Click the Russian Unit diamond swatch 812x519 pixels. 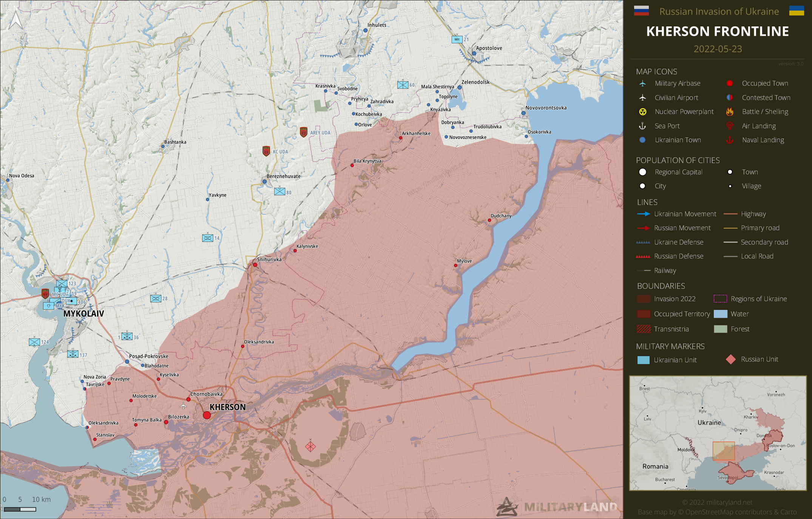[731, 359]
